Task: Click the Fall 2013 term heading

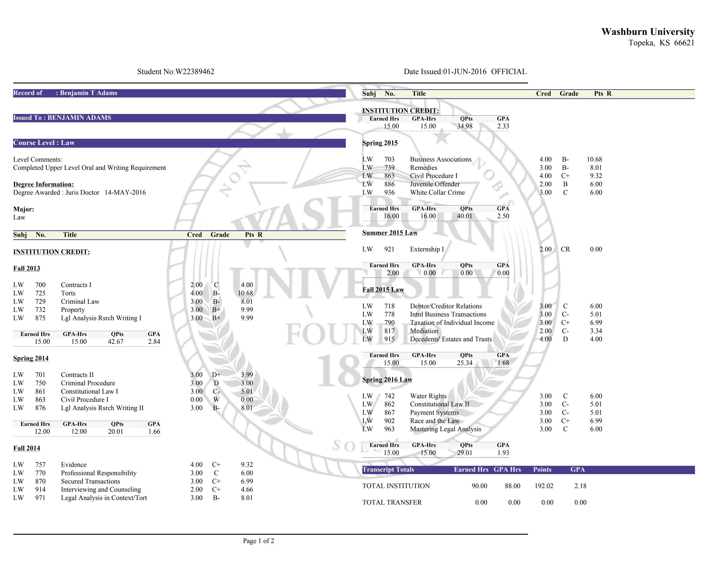Action: pos(27,269)
